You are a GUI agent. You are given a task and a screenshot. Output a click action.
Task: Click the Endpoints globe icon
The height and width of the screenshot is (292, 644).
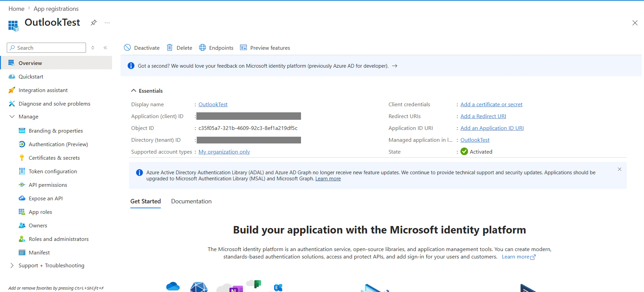(x=202, y=47)
